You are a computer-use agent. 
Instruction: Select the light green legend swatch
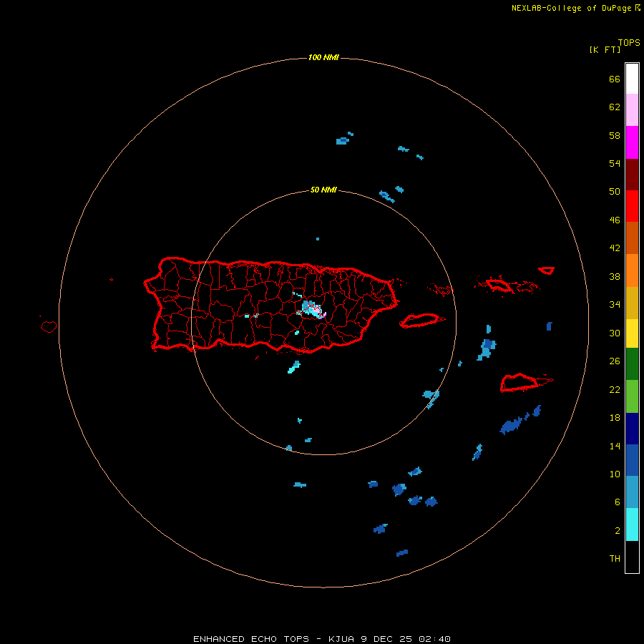click(x=632, y=396)
